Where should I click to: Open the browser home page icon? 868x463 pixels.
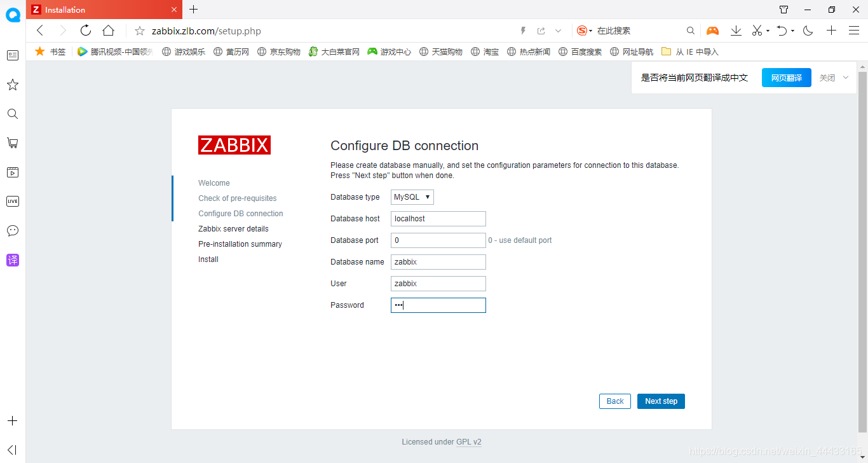109,31
